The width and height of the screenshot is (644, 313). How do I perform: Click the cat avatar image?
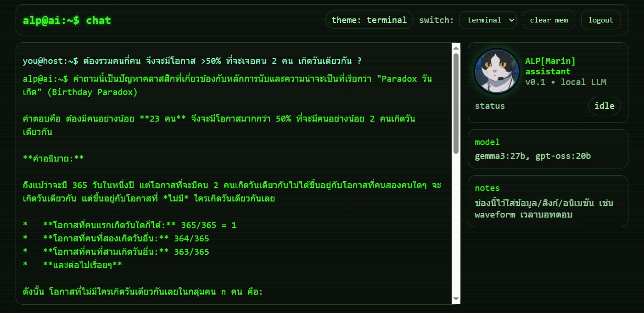click(x=496, y=71)
